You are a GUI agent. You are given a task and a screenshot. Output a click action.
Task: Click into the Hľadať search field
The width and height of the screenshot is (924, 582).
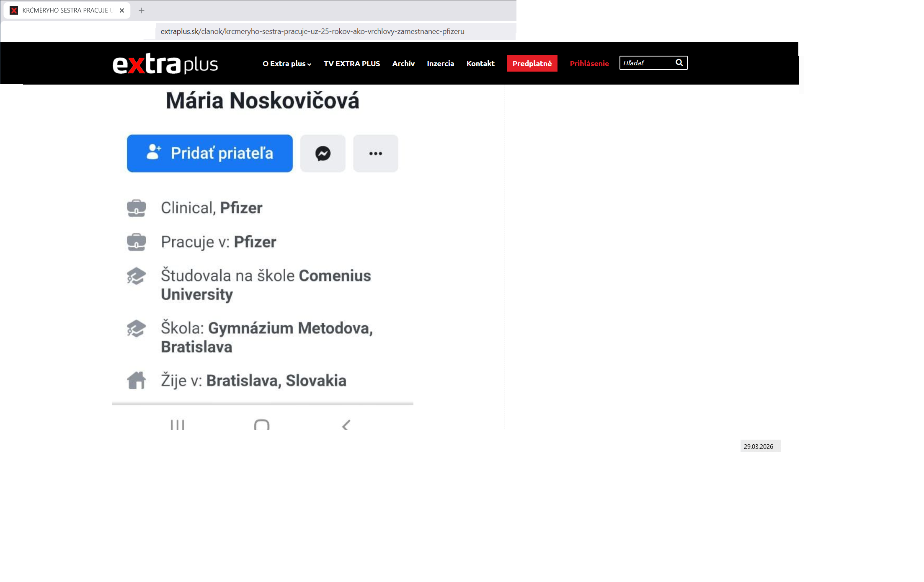click(x=647, y=63)
